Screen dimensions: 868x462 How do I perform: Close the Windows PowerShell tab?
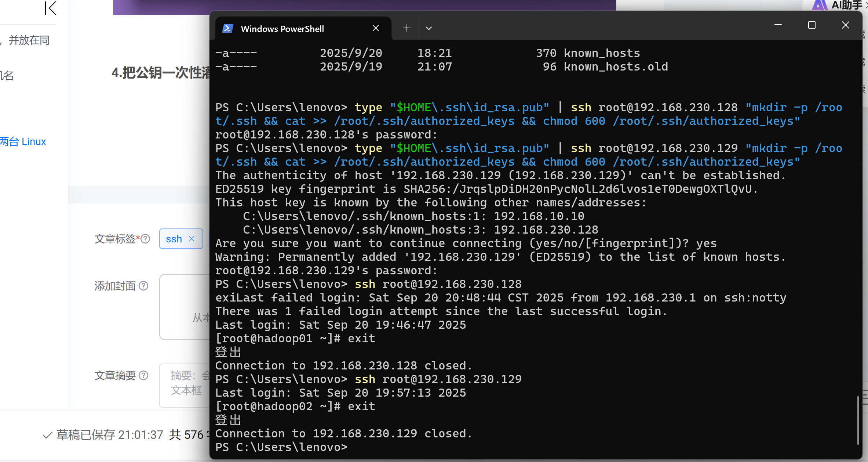point(375,28)
